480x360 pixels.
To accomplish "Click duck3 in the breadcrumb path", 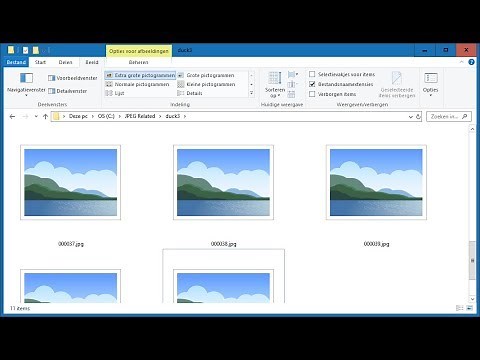I will click(172, 116).
